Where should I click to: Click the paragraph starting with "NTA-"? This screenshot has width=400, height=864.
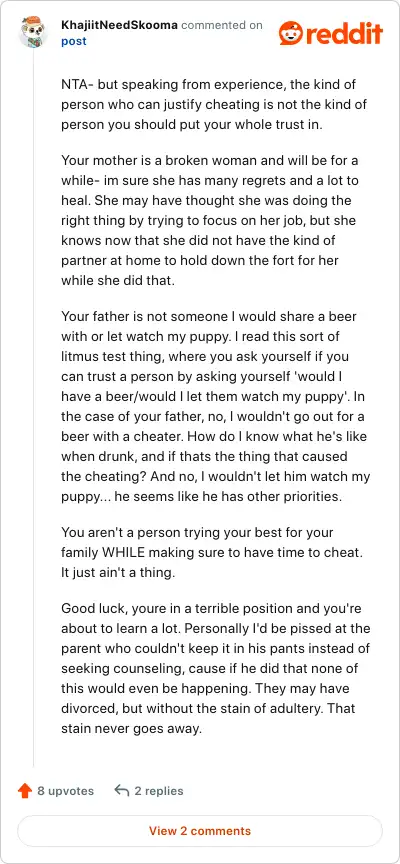[214, 105]
